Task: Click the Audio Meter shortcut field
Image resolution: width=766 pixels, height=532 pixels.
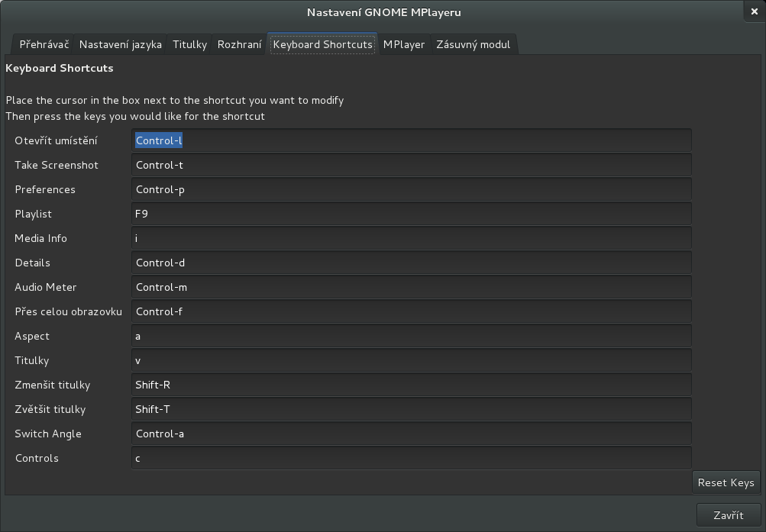Action: click(412, 287)
